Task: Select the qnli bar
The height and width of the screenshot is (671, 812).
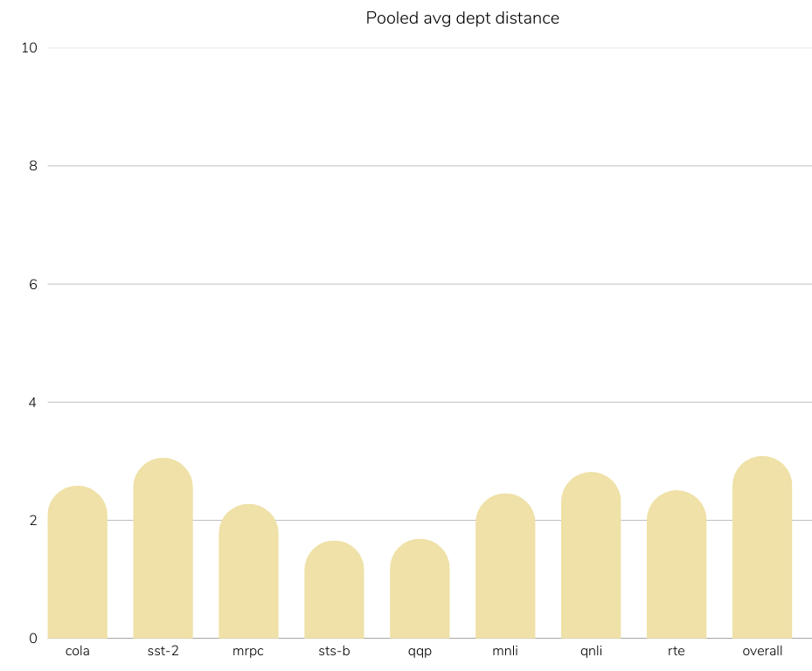Action: 591,557
